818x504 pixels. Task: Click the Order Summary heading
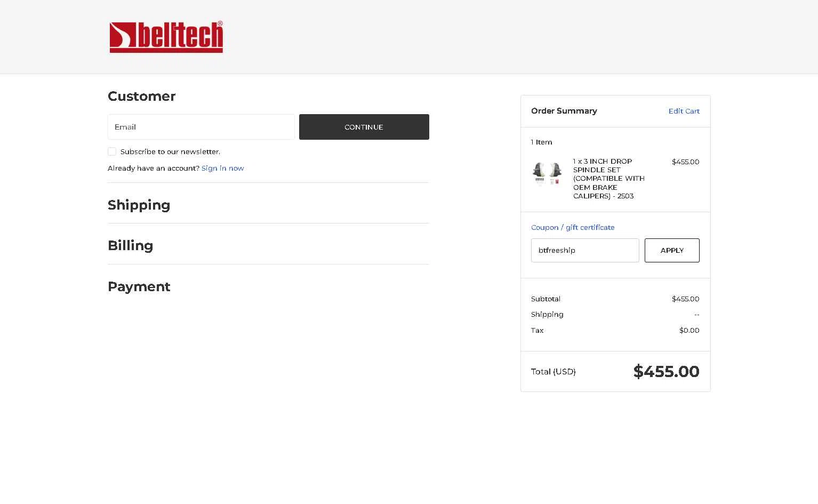tap(564, 111)
